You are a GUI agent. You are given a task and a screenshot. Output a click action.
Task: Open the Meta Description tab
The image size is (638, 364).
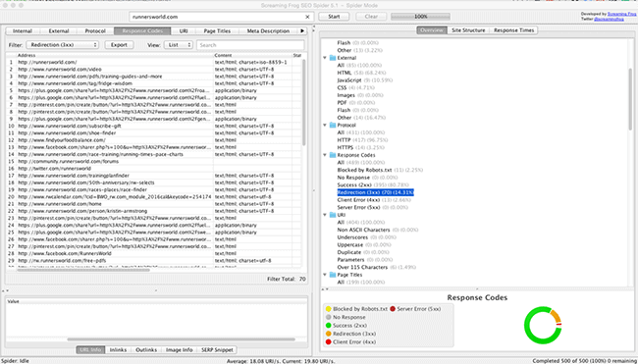tap(268, 31)
